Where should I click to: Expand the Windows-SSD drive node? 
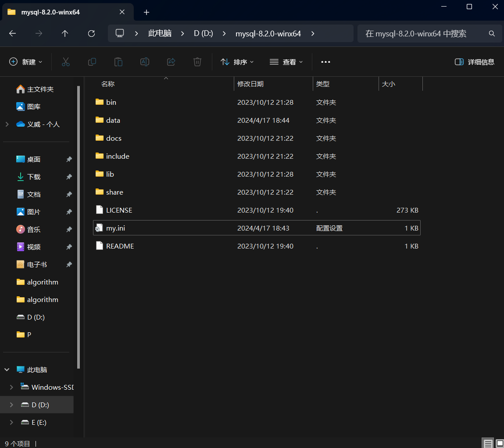11,388
